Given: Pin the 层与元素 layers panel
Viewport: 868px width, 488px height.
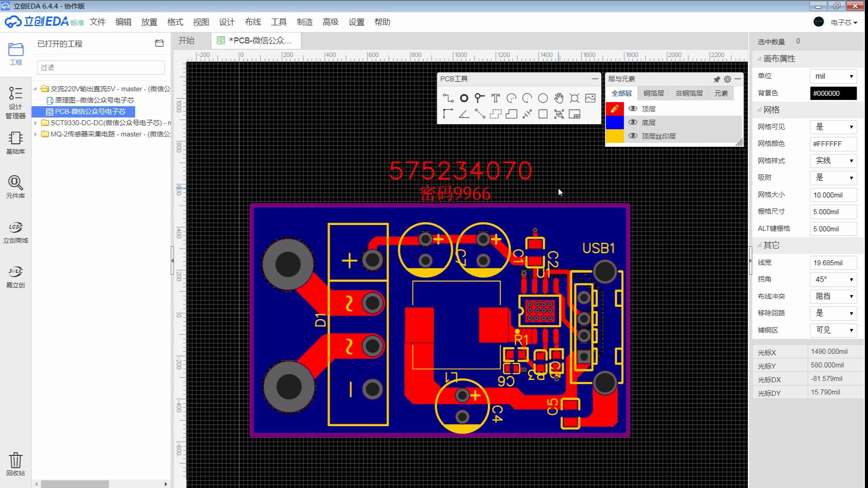Looking at the screenshot, I should 717,79.
